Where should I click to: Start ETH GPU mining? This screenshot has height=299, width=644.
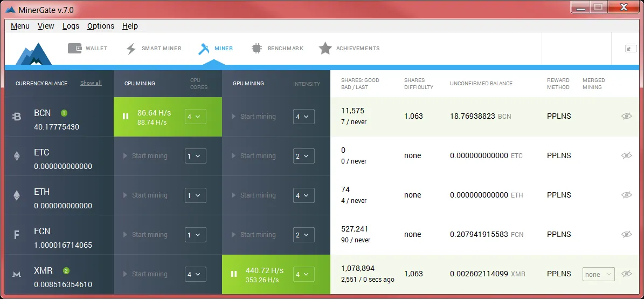coord(253,195)
